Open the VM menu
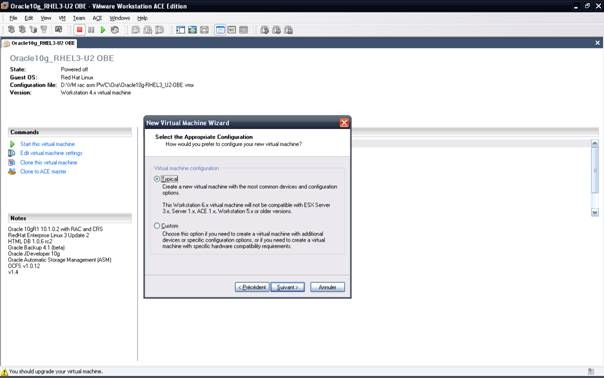This screenshot has width=604, height=378. click(x=62, y=18)
